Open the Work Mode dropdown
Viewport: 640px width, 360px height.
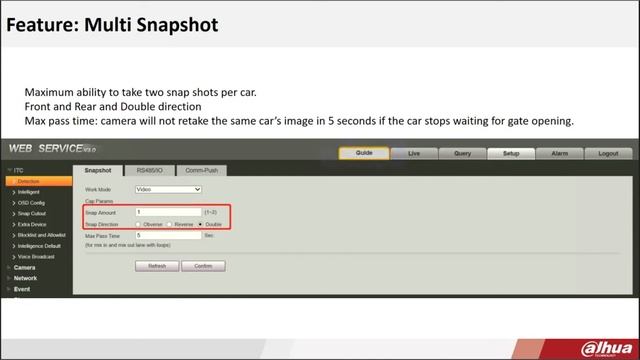(x=168, y=189)
